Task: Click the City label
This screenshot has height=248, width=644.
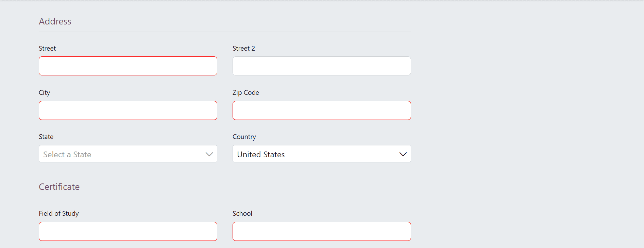Action: [x=44, y=92]
